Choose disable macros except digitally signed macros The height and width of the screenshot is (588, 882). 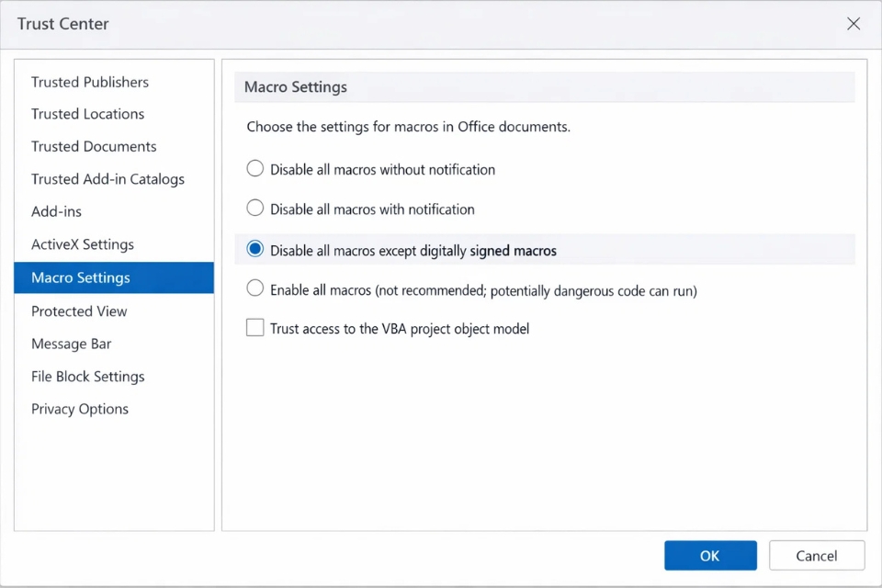pyautogui.click(x=254, y=248)
